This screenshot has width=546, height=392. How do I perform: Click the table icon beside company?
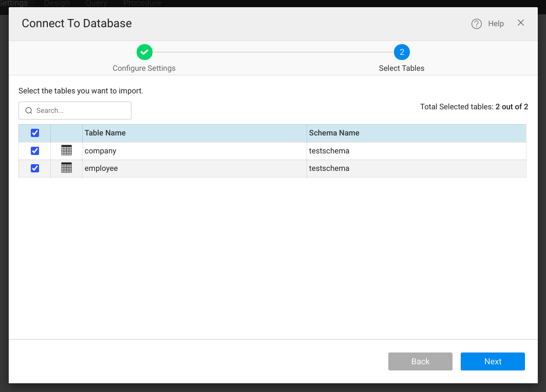click(x=66, y=150)
